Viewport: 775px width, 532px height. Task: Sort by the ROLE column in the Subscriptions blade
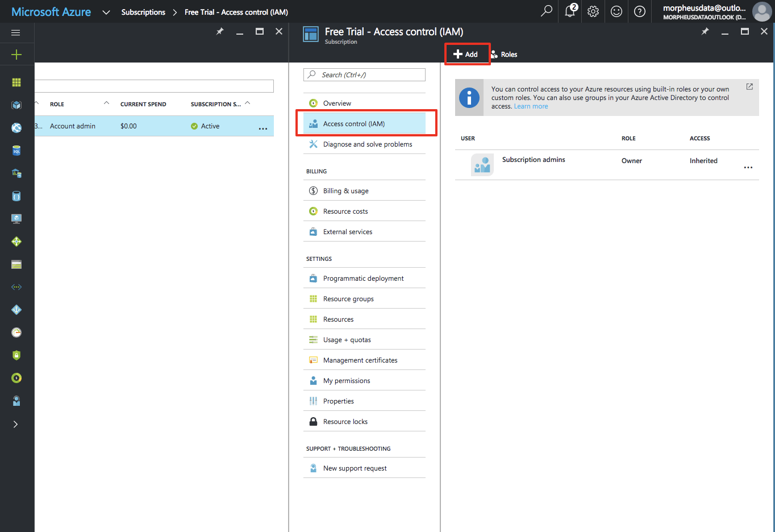point(57,104)
